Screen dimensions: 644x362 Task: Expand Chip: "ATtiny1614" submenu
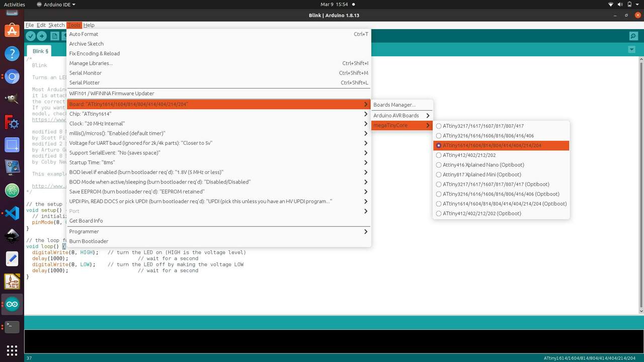pos(219,114)
